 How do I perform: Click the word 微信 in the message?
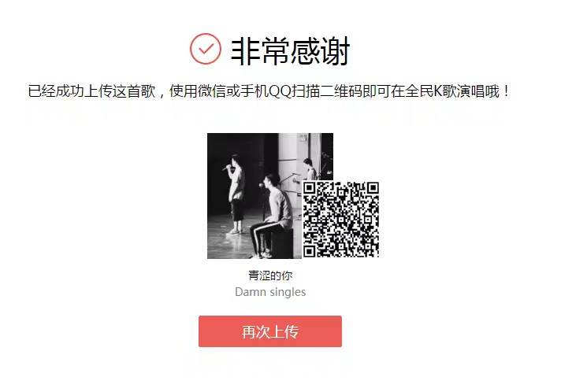coord(212,91)
